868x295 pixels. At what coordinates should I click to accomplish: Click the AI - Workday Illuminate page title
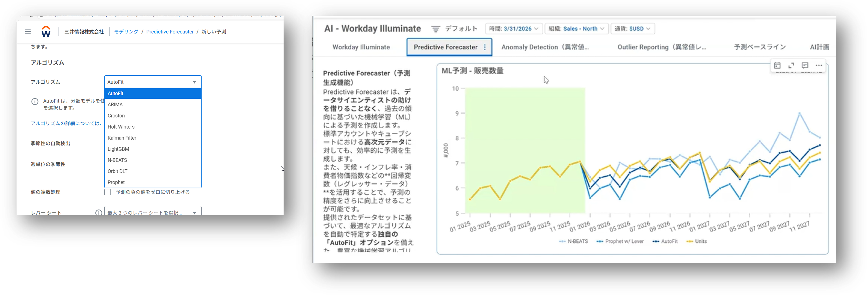(372, 29)
